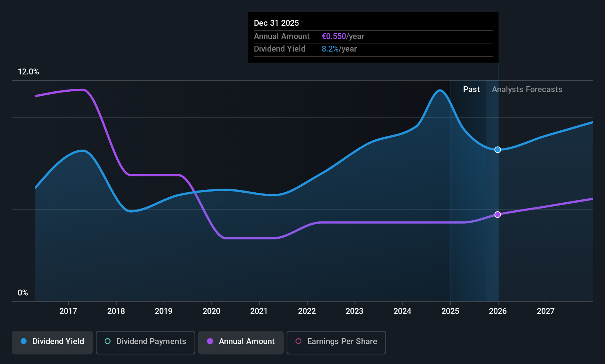Click the 12.0% y-axis label
Image resolution: width=605 pixels, height=364 pixels.
[28, 72]
